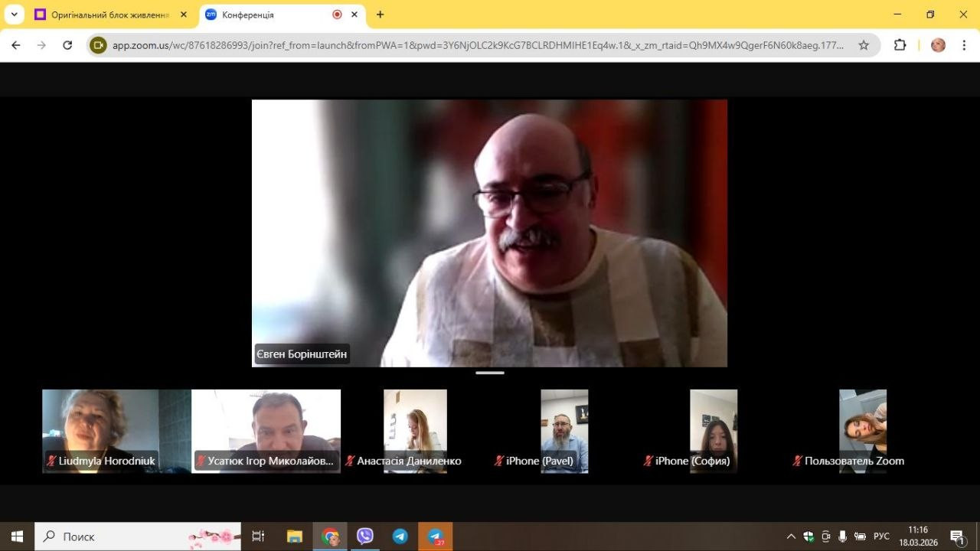Image resolution: width=980 pixels, height=551 pixels.
Task: Bookmark this page with the star icon
Action: pos(864,45)
